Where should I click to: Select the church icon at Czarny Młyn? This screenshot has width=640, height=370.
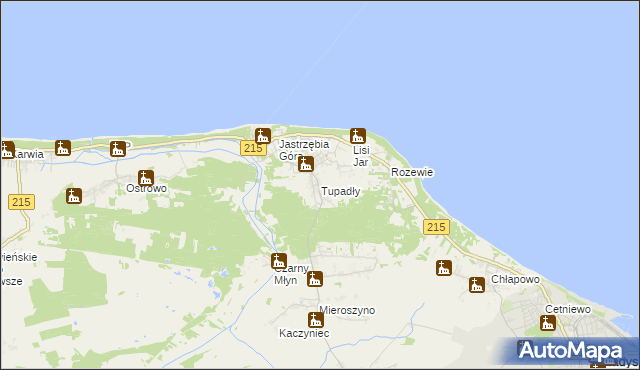[x=279, y=261]
